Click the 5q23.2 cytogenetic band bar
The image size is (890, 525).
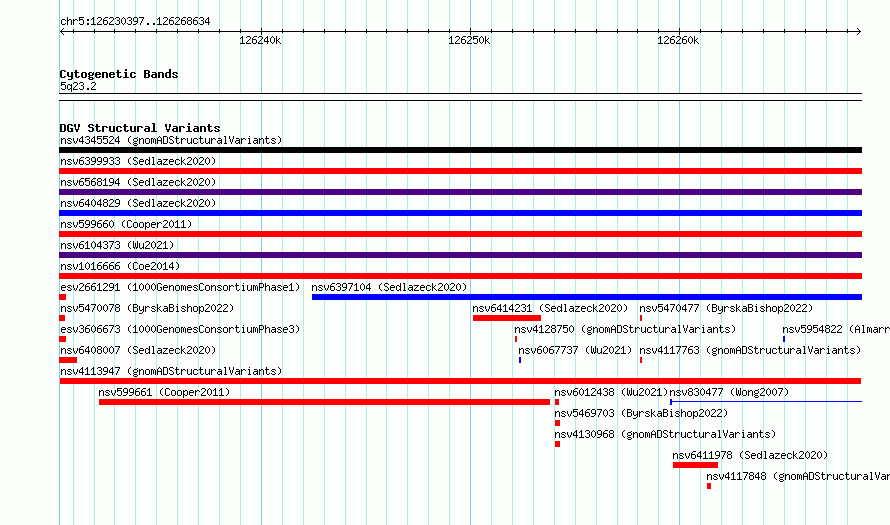click(x=460, y=97)
